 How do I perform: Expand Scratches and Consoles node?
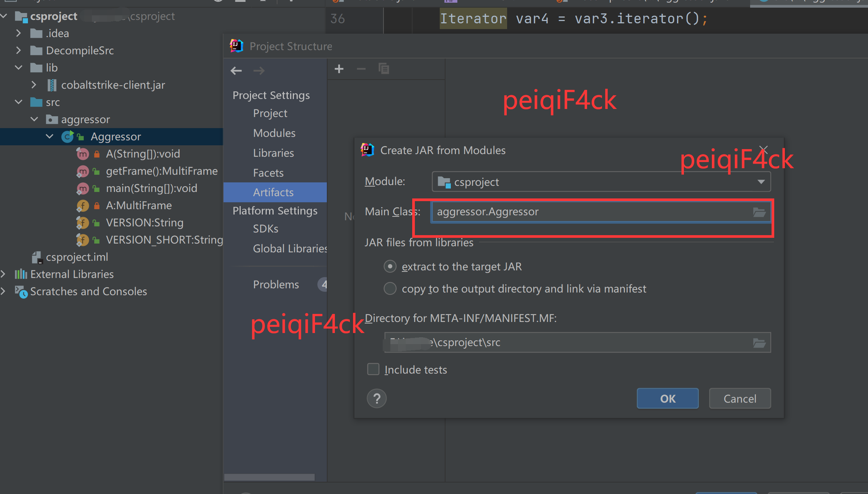[3, 291]
